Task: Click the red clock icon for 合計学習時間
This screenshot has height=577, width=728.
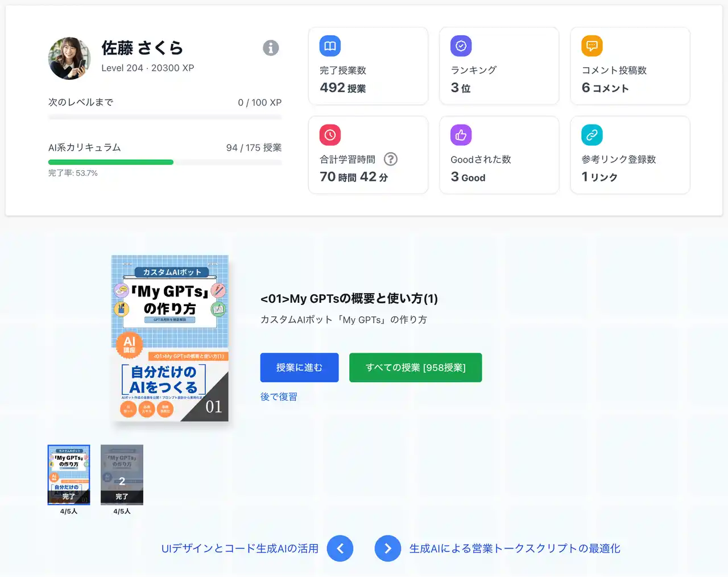Action: (x=329, y=135)
